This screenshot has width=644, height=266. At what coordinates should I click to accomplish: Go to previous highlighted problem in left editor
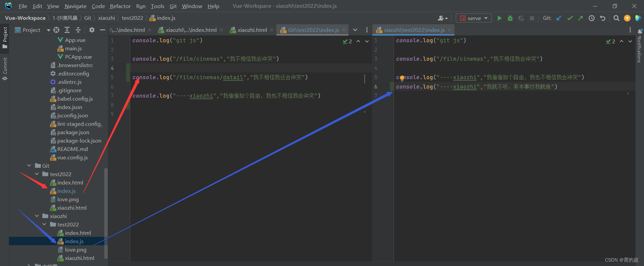[x=358, y=41]
